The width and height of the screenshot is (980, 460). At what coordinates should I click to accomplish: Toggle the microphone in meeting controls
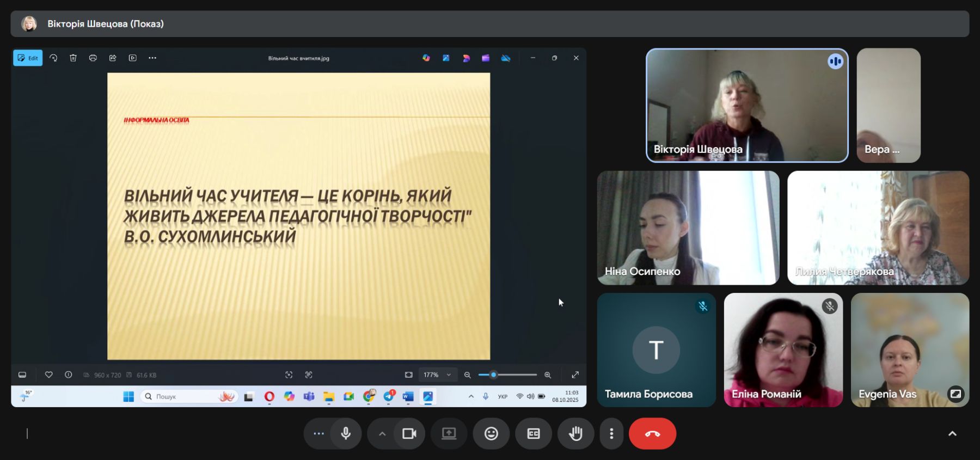pos(346,433)
